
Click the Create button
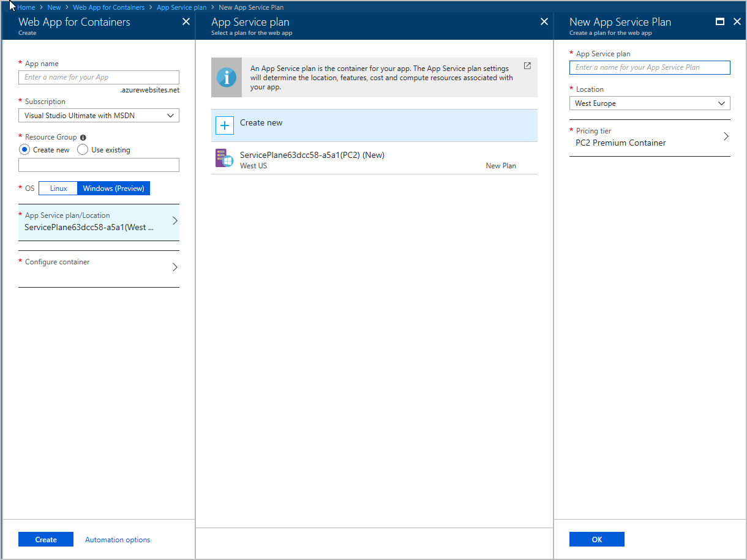coord(46,539)
